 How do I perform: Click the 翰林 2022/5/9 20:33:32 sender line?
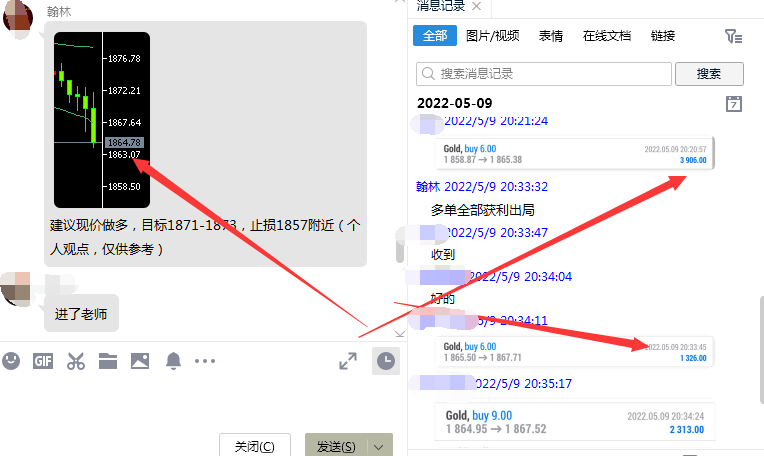pyautogui.click(x=482, y=187)
